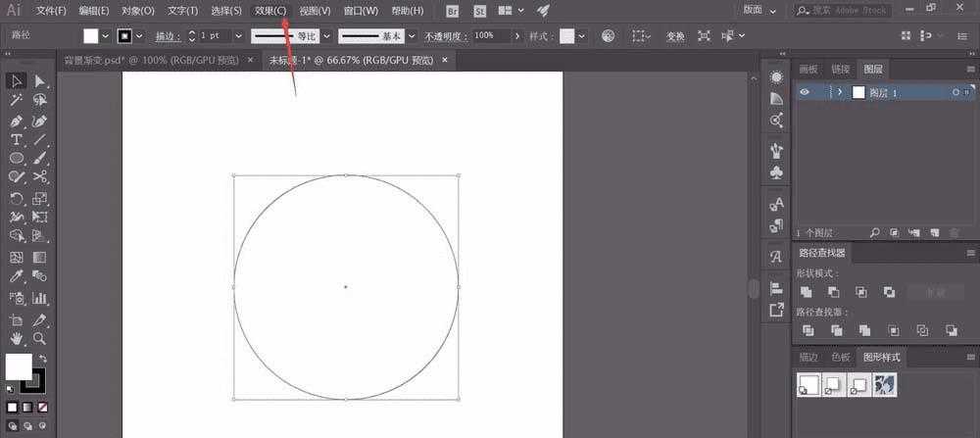The width and height of the screenshot is (980, 438).
Task: Choose the Direct Selection arrow tool
Action: [x=40, y=81]
